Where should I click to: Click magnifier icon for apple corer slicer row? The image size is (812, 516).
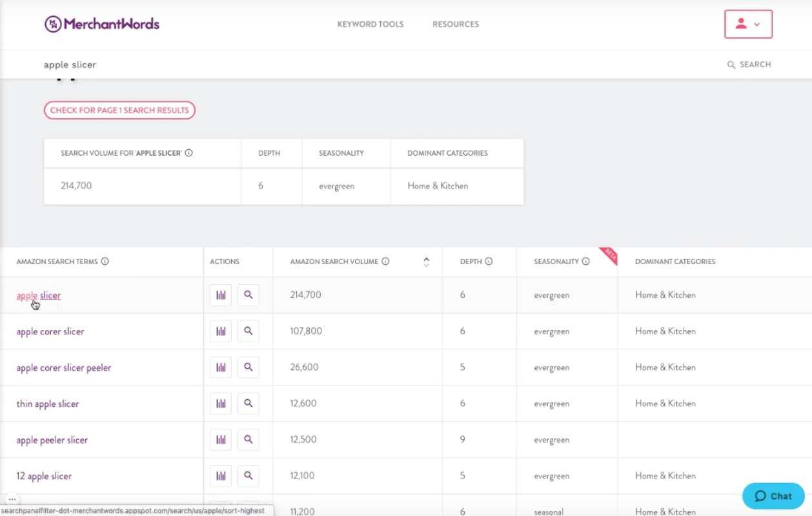(x=249, y=331)
